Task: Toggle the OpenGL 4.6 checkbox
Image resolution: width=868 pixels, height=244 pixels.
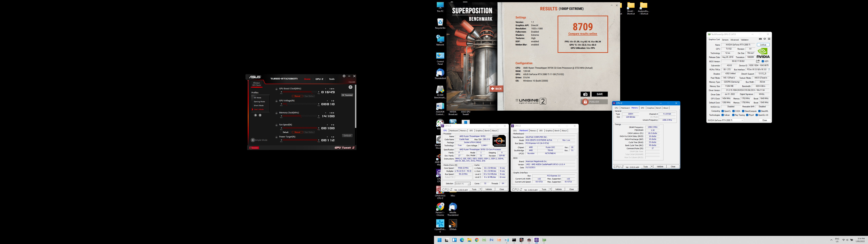Action: click(x=757, y=115)
